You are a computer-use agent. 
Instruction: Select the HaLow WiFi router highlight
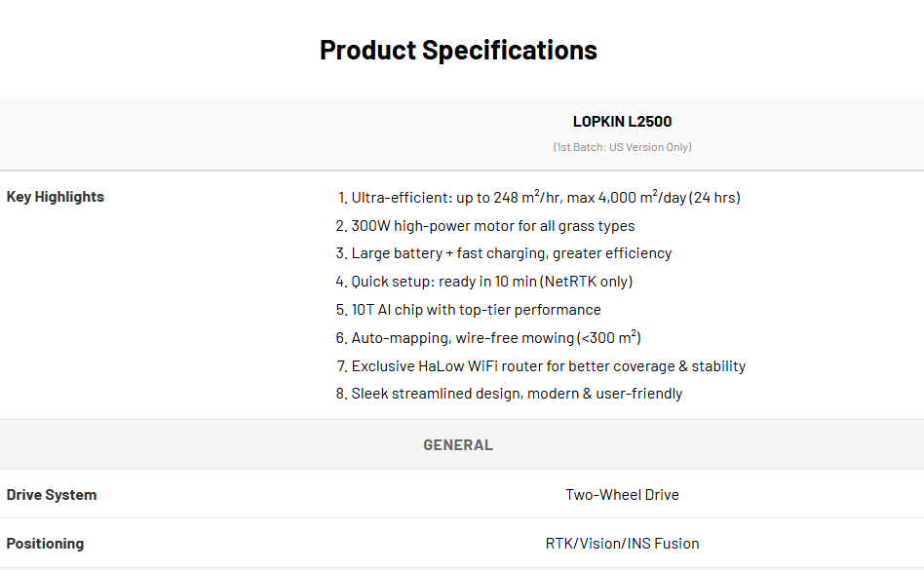pyautogui.click(x=549, y=366)
